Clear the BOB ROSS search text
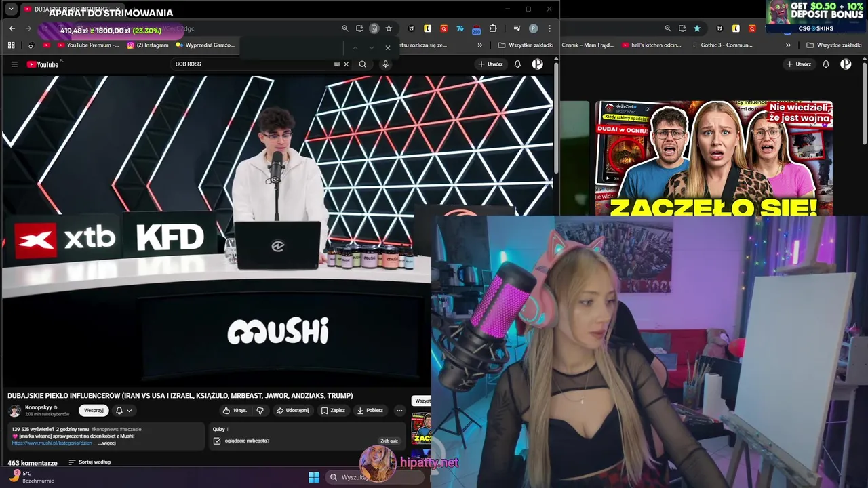The image size is (868, 488). click(x=346, y=64)
